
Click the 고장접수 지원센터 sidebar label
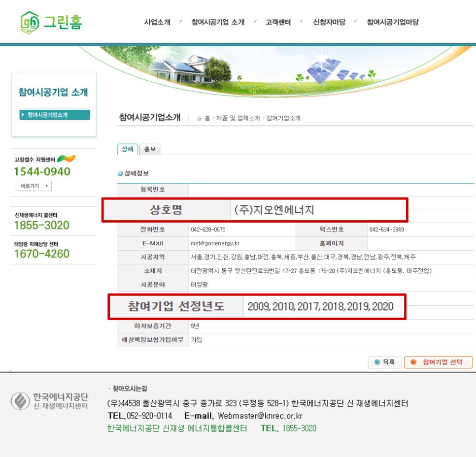(35, 160)
